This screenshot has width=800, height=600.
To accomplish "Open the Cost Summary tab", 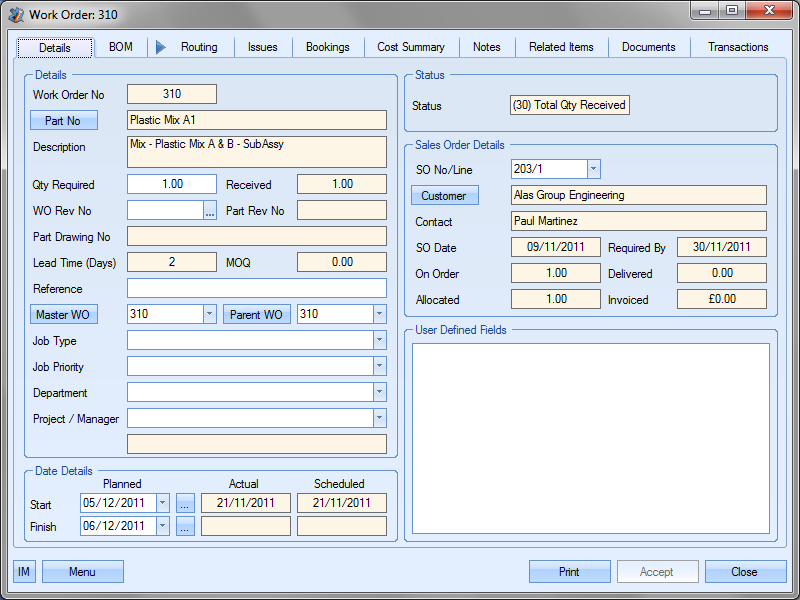I will coord(411,47).
